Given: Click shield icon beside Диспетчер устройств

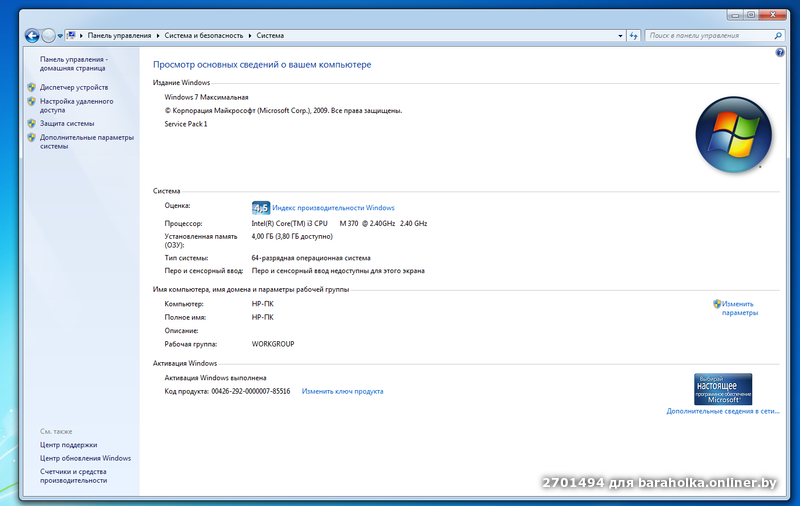Looking at the screenshot, I should (32, 87).
